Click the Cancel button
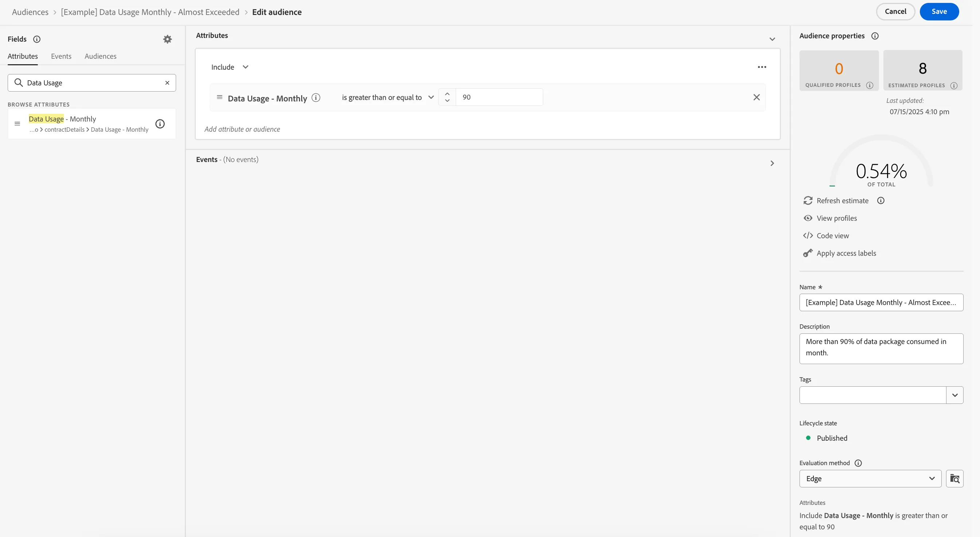Screen dimensions: 980x537 click(895, 11)
